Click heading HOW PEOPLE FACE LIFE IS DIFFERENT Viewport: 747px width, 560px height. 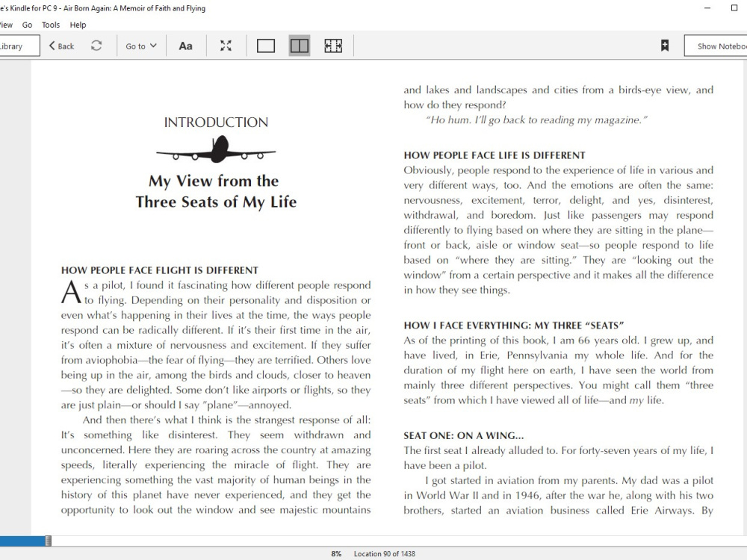pyautogui.click(x=495, y=155)
